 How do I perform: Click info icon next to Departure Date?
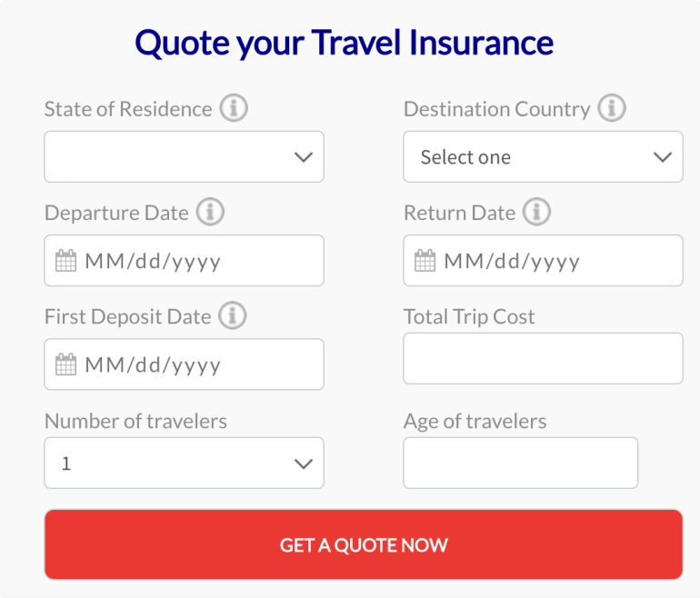point(210,213)
